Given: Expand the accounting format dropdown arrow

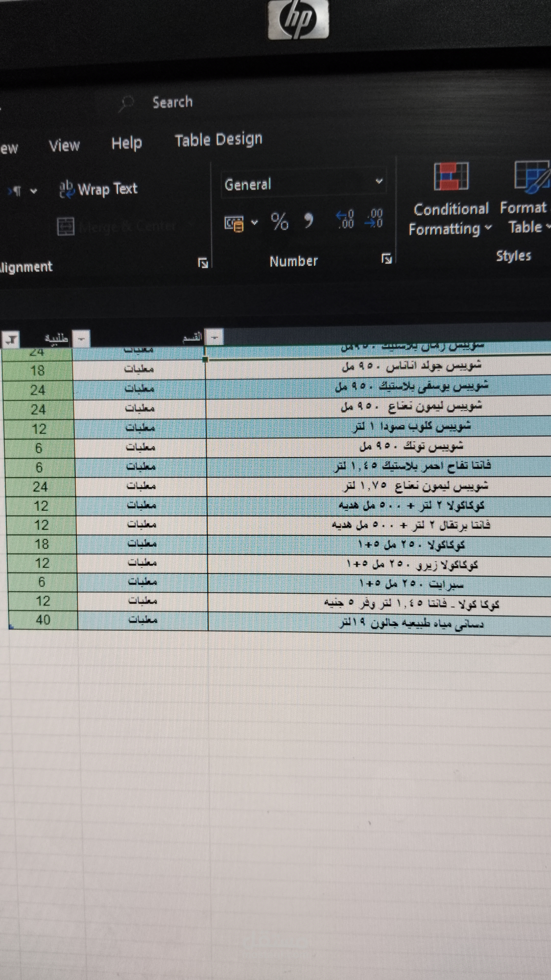Looking at the screenshot, I should [254, 222].
